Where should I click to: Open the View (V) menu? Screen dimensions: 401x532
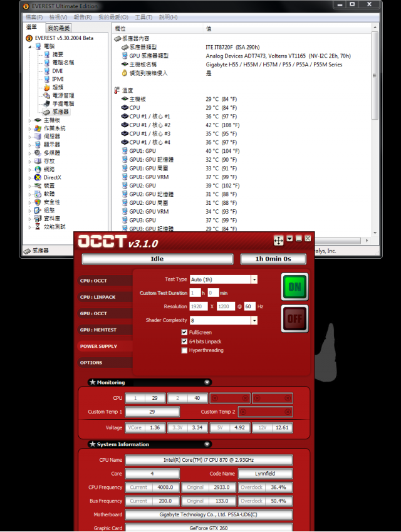(58, 17)
